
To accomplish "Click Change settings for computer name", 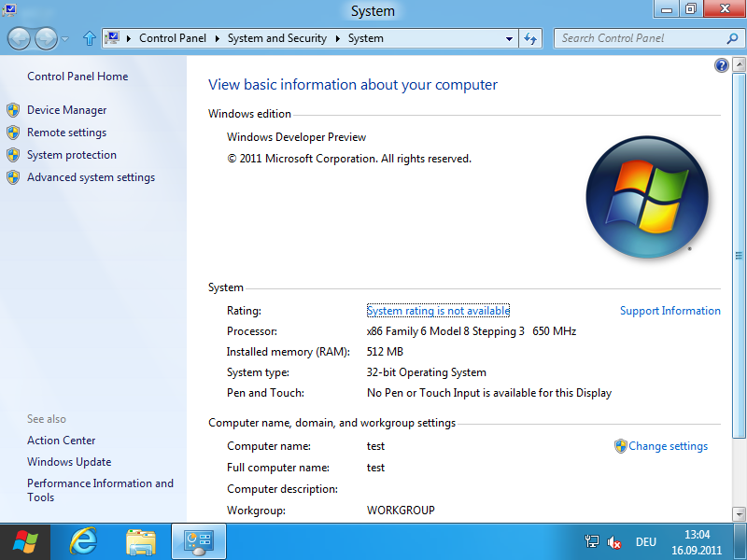I will [x=667, y=446].
